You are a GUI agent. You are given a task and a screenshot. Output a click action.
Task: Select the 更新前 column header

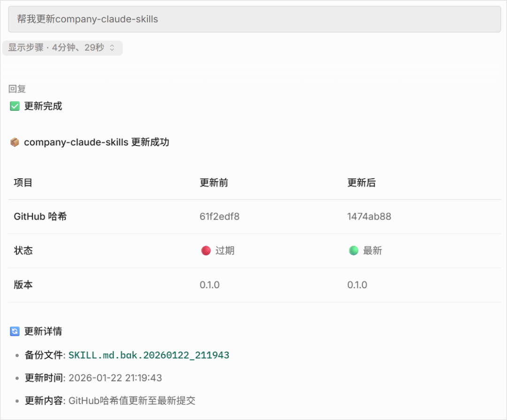click(215, 183)
